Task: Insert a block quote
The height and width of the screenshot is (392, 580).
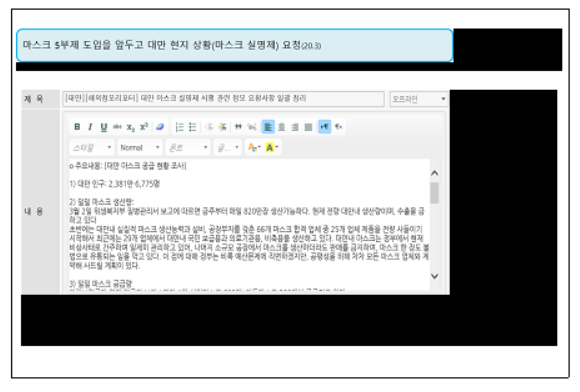Action: tap(238, 127)
